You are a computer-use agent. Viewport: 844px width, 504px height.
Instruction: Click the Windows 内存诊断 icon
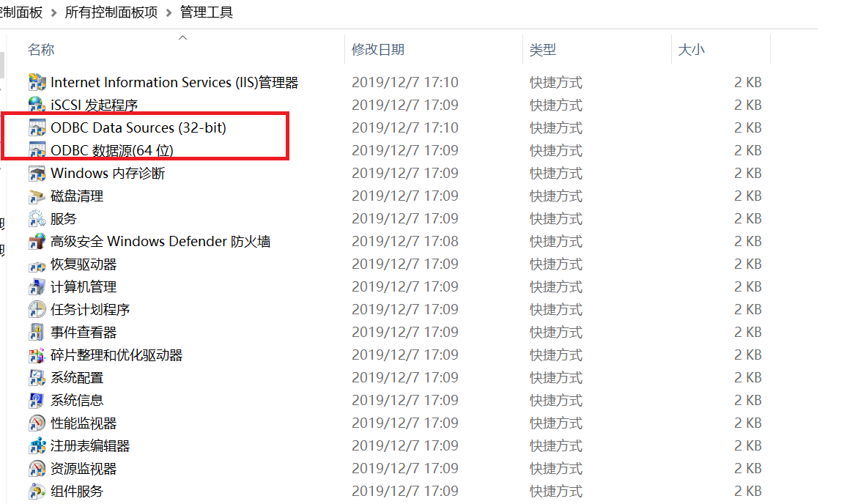[37, 174]
